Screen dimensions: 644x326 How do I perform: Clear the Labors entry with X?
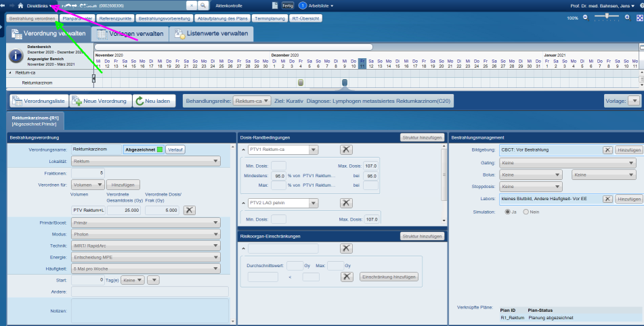[x=607, y=199]
